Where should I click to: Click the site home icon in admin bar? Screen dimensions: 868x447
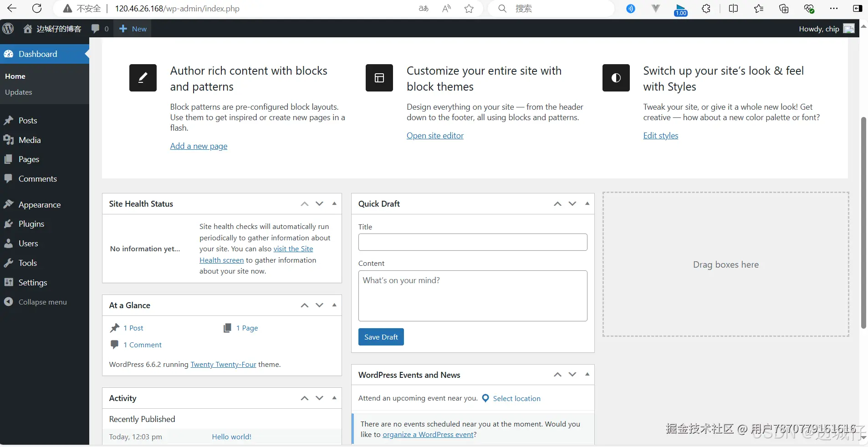[x=28, y=29]
